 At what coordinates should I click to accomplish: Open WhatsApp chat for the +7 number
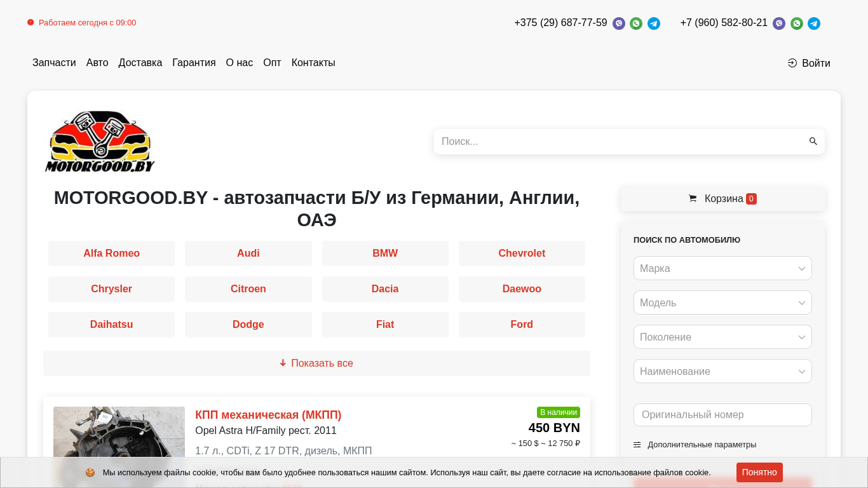pyautogui.click(x=797, y=24)
